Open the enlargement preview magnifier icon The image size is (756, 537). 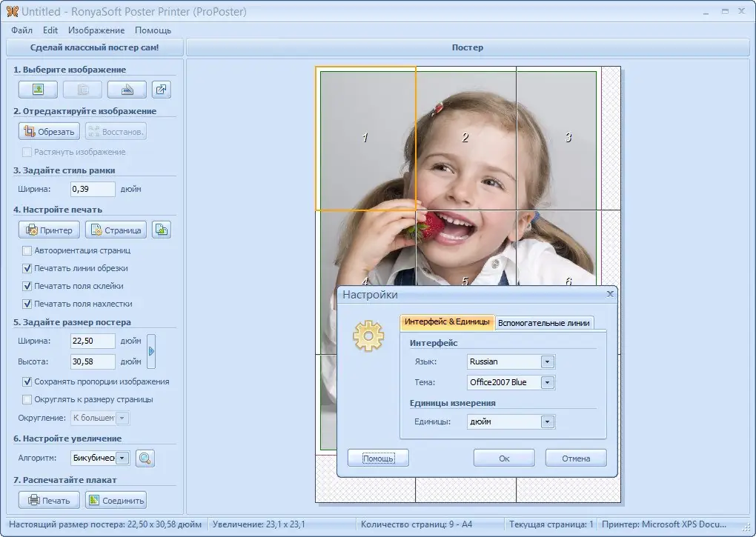[x=145, y=458]
